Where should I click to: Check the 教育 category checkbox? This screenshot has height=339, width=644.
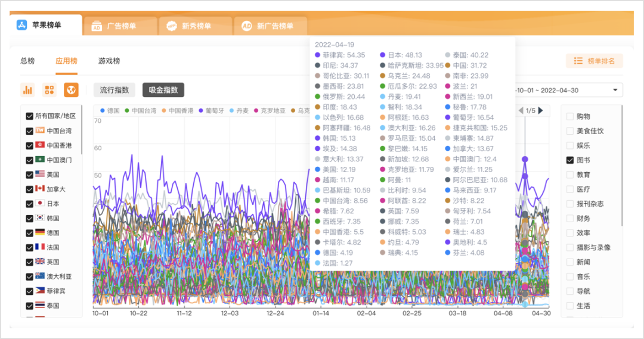tap(569, 175)
